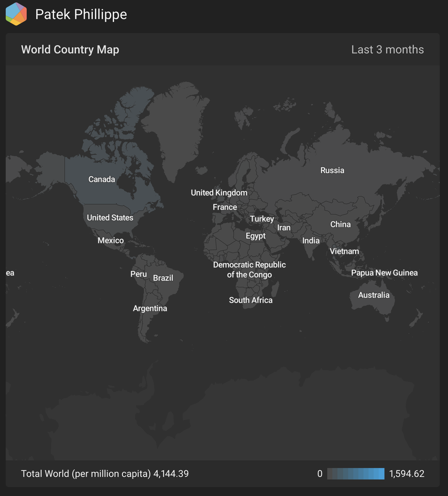Open the Last 3 months time range
The height and width of the screenshot is (496, 448).
tap(387, 49)
